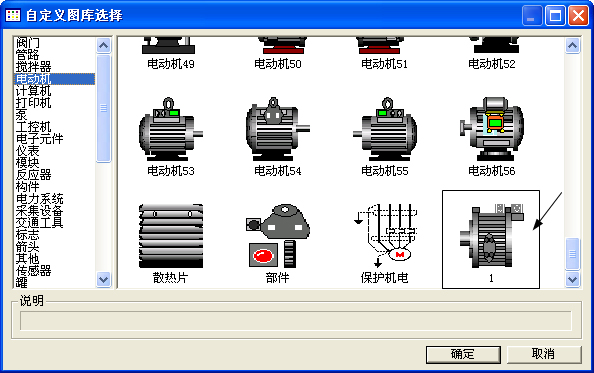Screen dimensions: 594x373
Task: Pick the 电动机55 motor icon
Action: (385, 130)
